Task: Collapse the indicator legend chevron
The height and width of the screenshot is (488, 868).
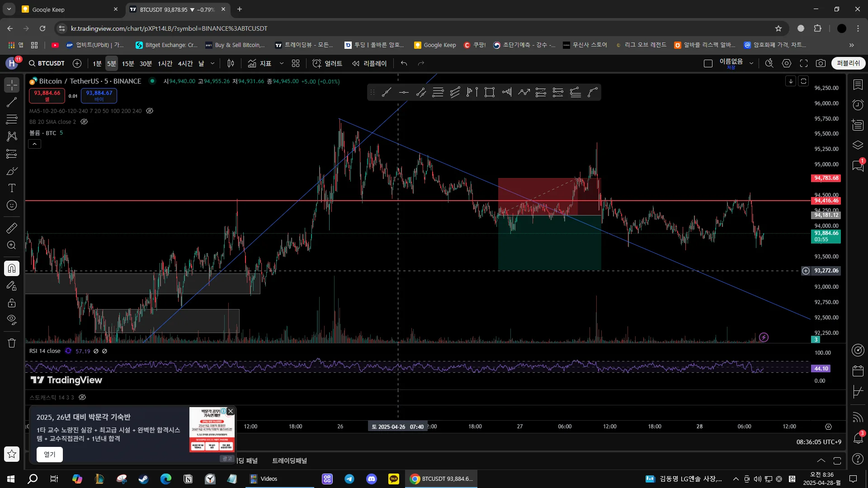Action: point(35,144)
